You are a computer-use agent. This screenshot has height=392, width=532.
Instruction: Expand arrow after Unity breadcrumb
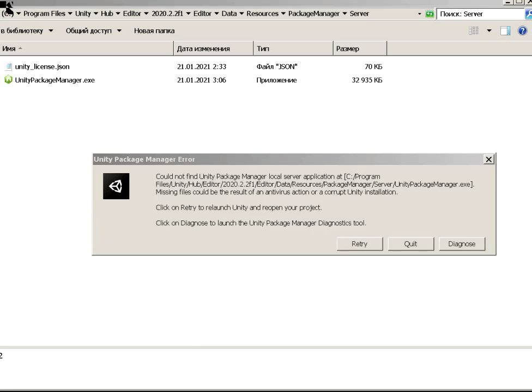96,14
